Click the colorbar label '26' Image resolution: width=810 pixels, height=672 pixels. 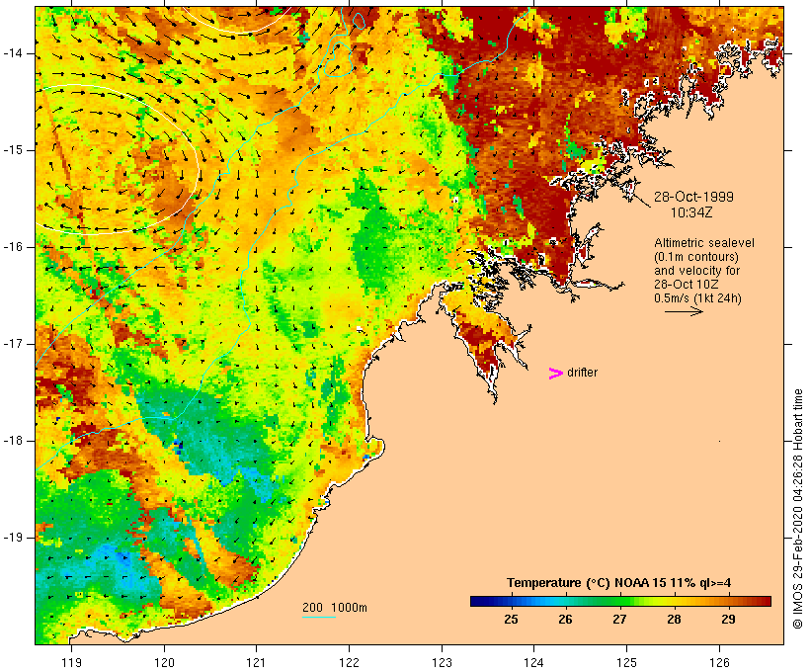click(x=565, y=619)
